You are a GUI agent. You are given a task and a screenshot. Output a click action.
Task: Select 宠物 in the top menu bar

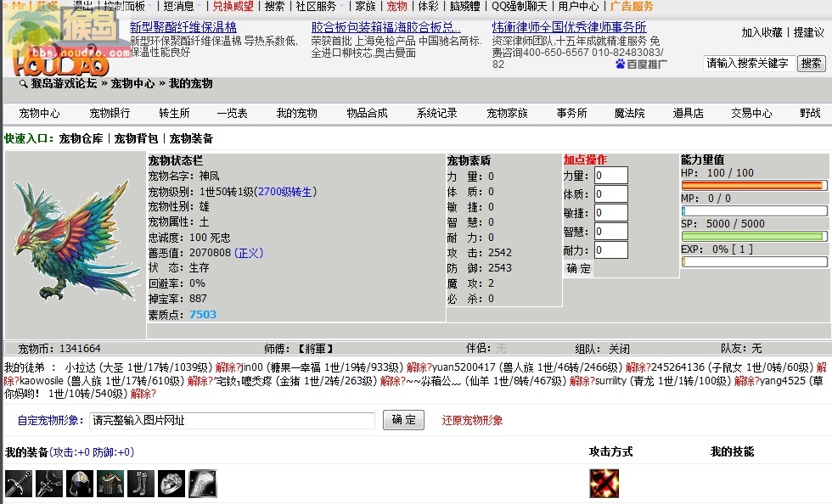point(397,7)
